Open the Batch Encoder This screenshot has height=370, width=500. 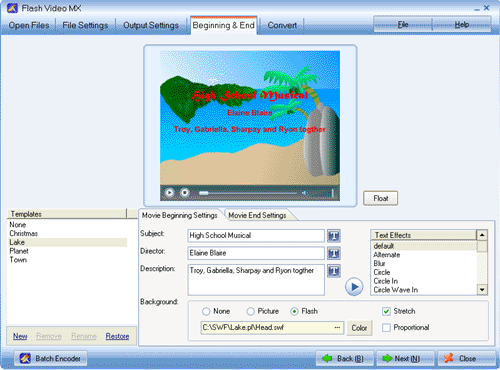click(50, 359)
